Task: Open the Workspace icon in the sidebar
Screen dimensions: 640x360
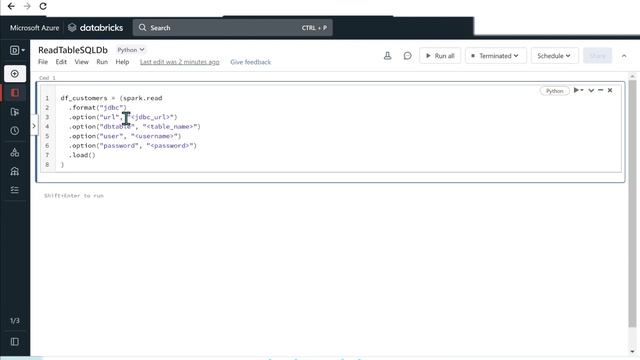Action: click(15, 93)
